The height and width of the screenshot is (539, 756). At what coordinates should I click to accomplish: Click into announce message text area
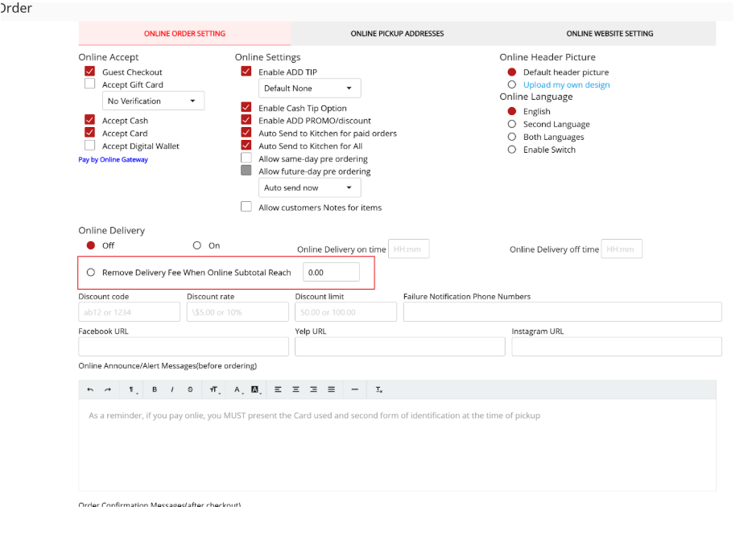[x=397, y=445]
